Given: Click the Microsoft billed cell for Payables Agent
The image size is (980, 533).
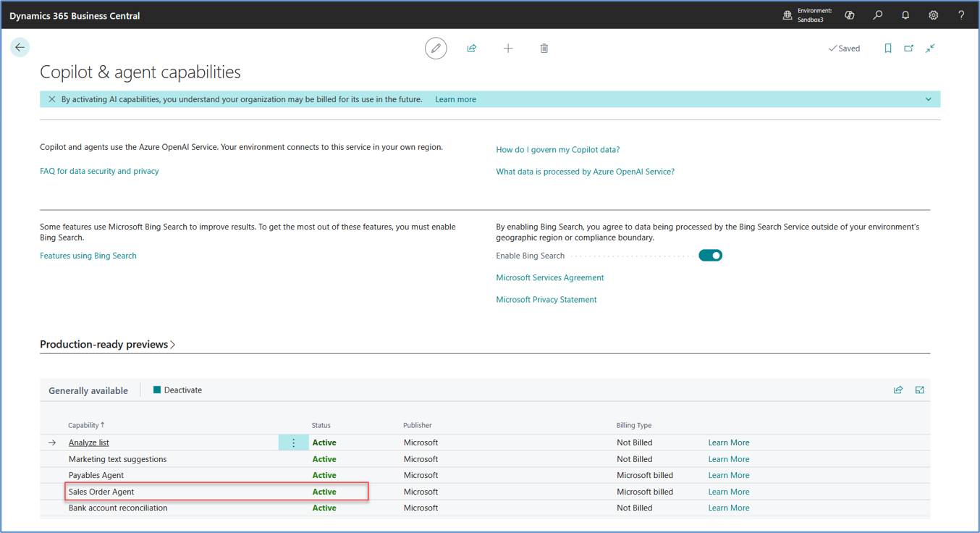Looking at the screenshot, I should point(645,475).
